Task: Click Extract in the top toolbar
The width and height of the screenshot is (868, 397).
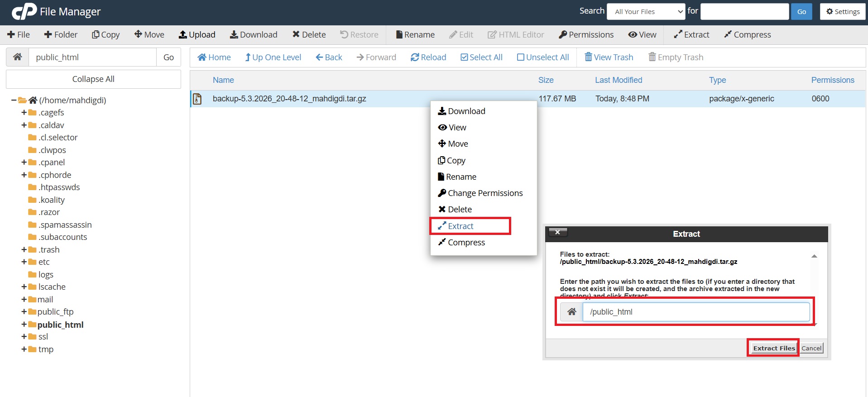Action: click(691, 35)
